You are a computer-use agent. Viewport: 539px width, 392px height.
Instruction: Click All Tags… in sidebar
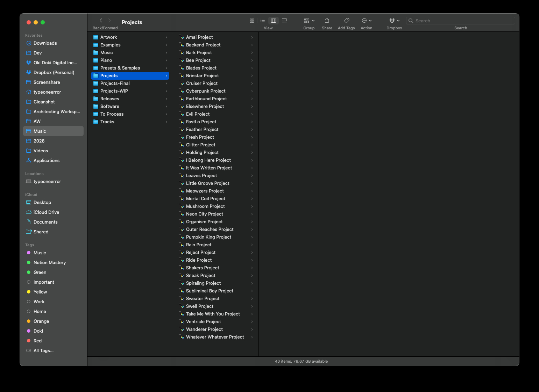coord(43,350)
